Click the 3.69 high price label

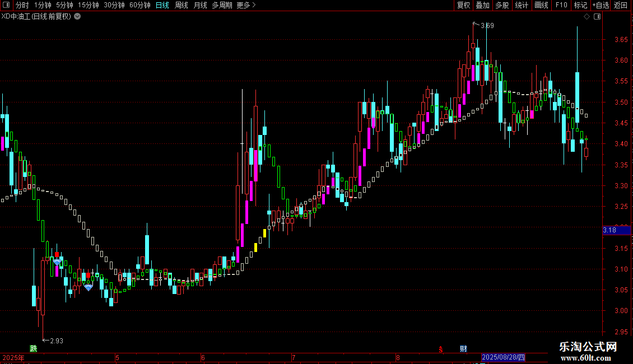coord(487,25)
